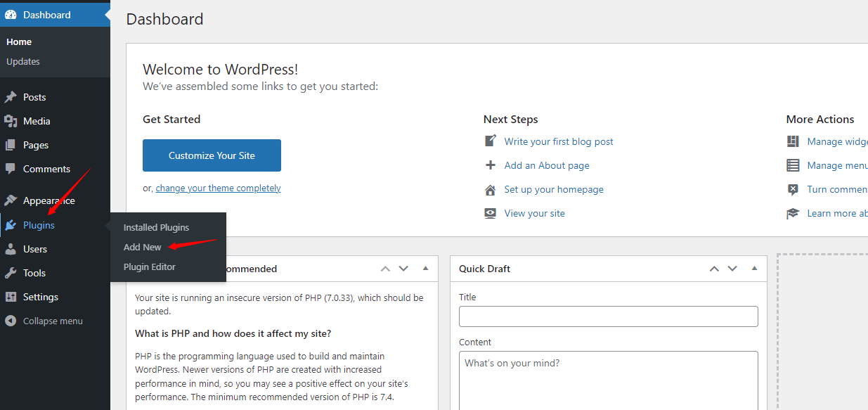Open Updates under Dashboard
The image size is (868, 410).
click(x=23, y=62)
